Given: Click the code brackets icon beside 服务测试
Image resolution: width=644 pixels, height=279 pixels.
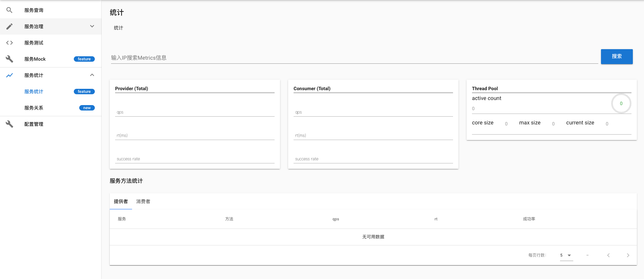Looking at the screenshot, I should (9, 43).
